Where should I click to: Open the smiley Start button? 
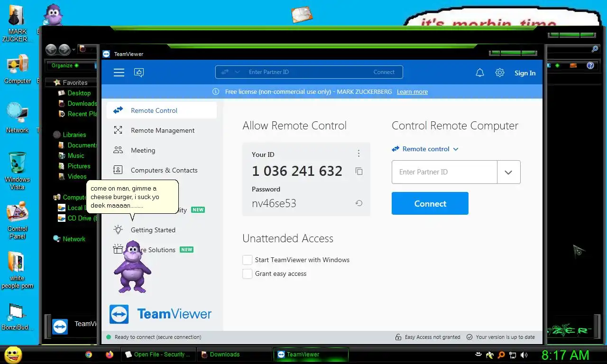click(x=13, y=355)
